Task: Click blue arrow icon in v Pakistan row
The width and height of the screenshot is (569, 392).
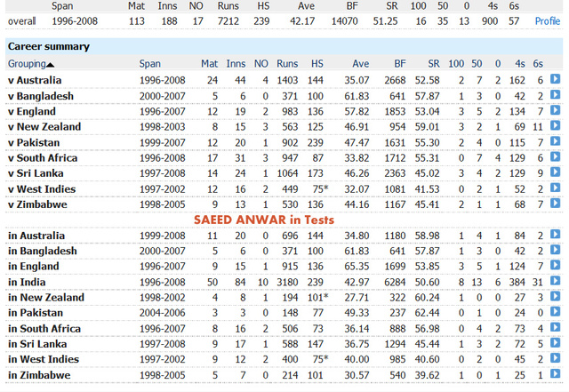Action: coord(555,142)
